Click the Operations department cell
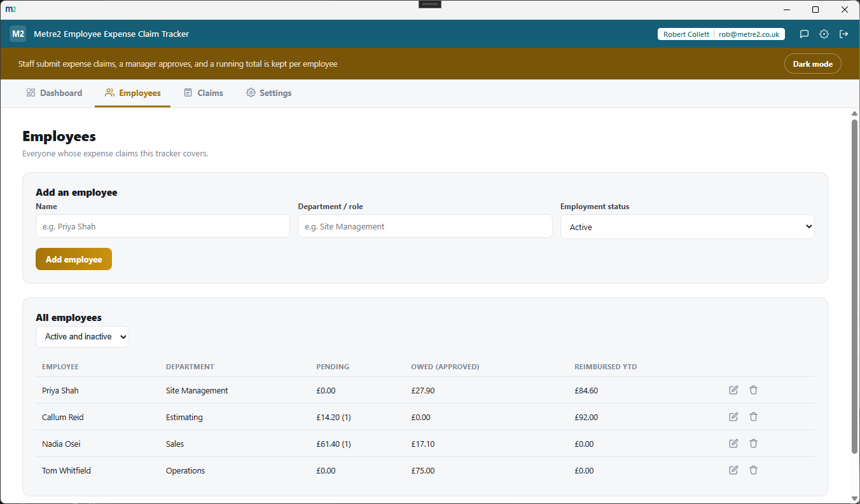The image size is (860, 504). click(186, 471)
